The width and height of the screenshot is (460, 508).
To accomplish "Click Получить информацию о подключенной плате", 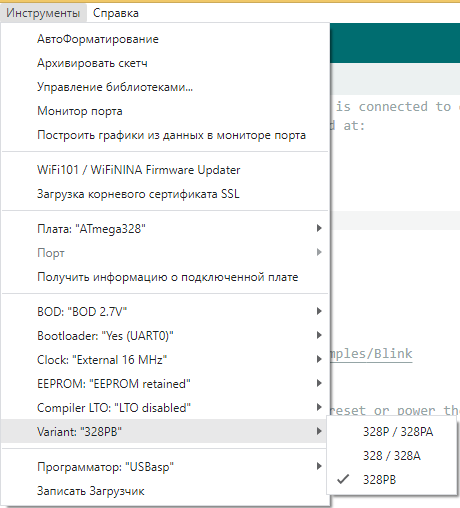I will (165, 277).
